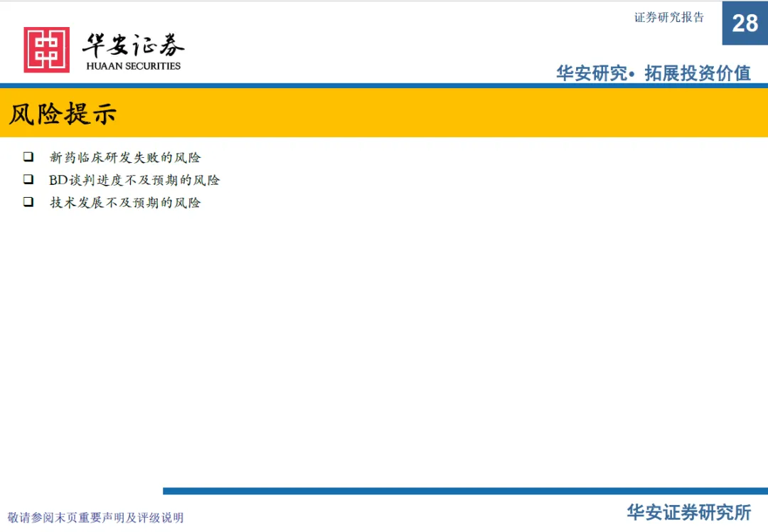Click the 华安证券 calligraphy company name
Image resolution: width=768 pixels, height=532 pixels.
point(133,46)
